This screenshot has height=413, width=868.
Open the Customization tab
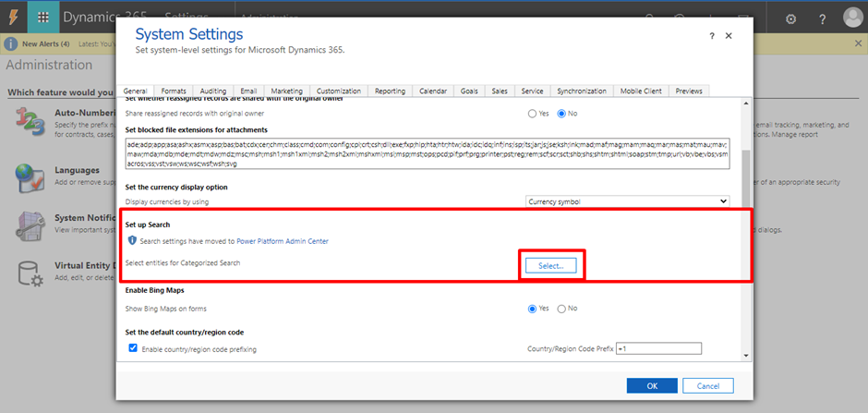click(x=339, y=91)
